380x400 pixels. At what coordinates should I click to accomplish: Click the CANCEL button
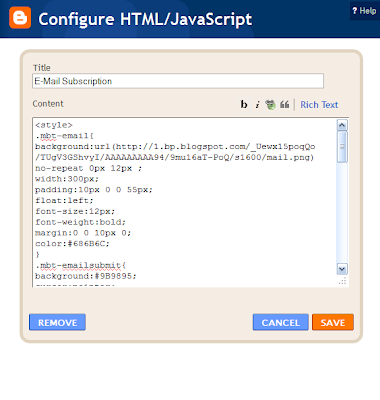click(281, 322)
